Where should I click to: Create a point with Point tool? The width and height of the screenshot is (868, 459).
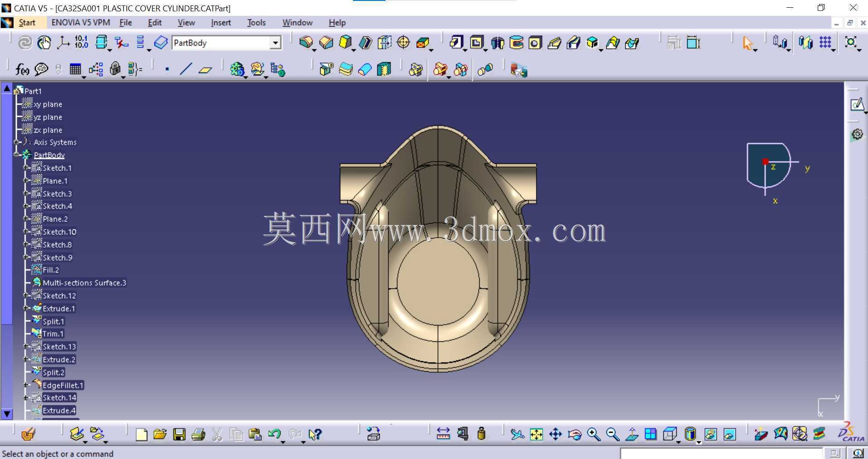pos(167,69)
